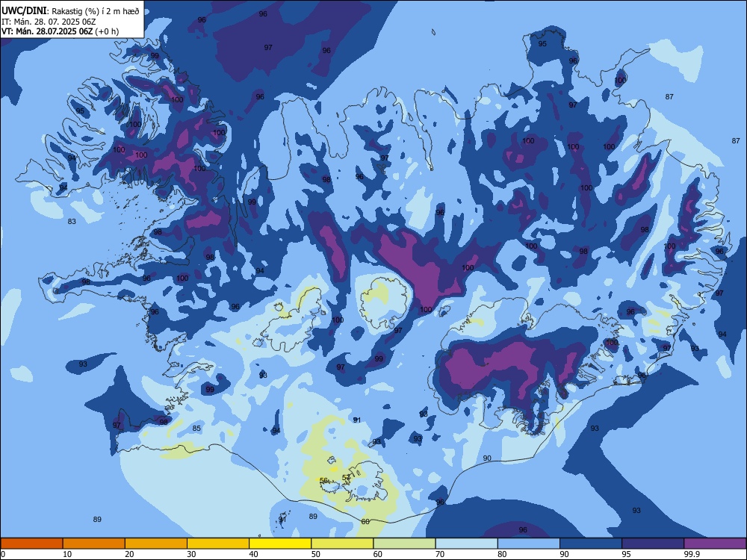Click the humidity value '56' on the map
747x560 pixels.
323,480
